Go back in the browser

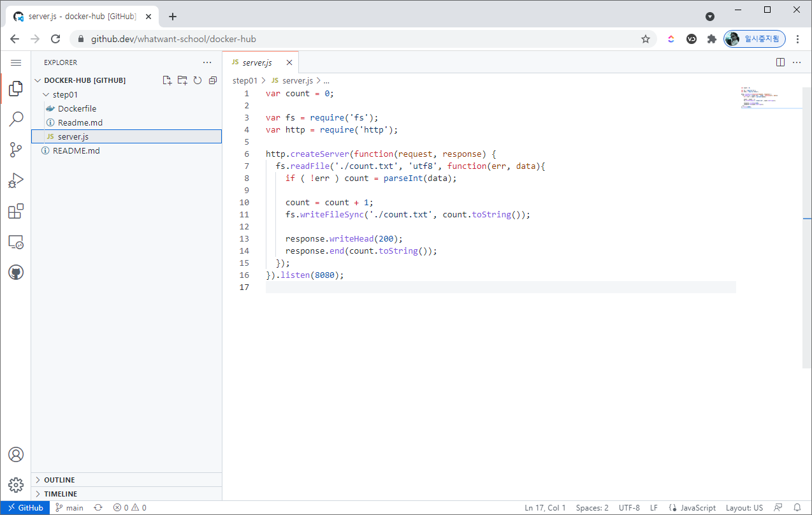15,39
